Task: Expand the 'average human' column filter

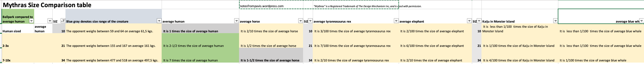Action: point(236,21)
